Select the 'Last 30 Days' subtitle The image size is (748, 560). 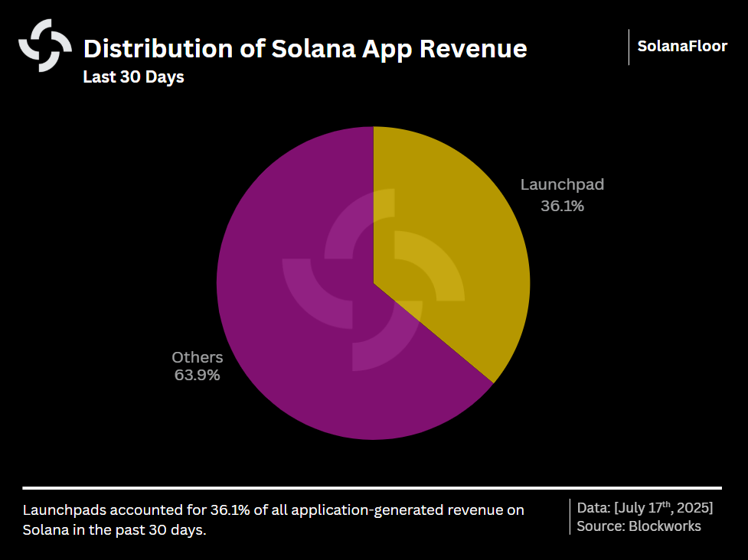pyautogui.click(x=133, y=77)
